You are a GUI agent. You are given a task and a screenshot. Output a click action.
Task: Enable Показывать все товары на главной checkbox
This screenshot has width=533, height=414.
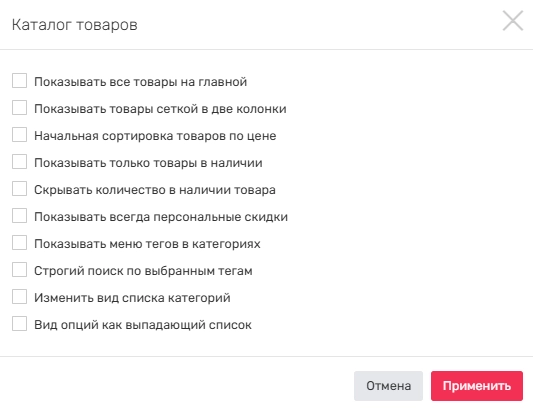coord(19,81)
